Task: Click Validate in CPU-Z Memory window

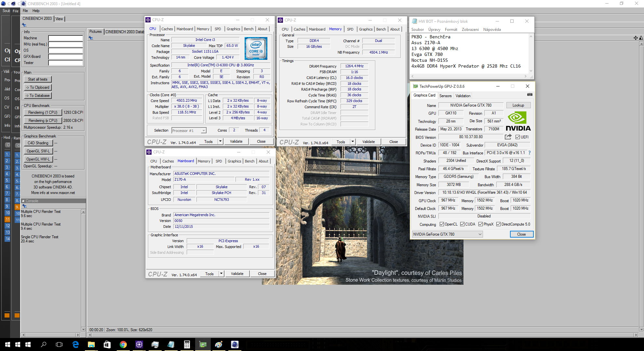Action: click(x=369, y=142)
